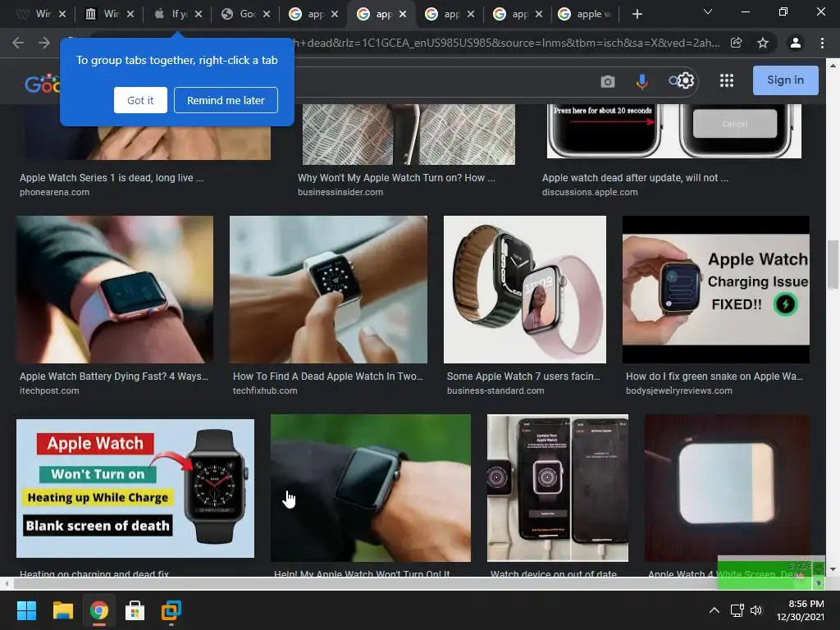Switch to the first Wir tab
This screenshot has width=840, height=630.
[x=34, y=14]
